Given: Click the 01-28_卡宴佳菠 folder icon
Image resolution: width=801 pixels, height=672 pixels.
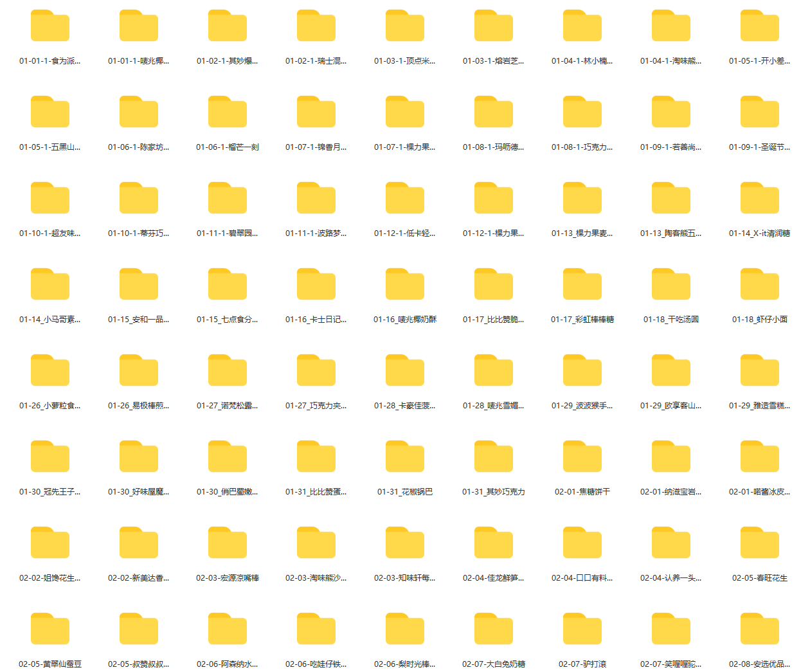Looking at the screenshot, I should [x=405, y=370].
